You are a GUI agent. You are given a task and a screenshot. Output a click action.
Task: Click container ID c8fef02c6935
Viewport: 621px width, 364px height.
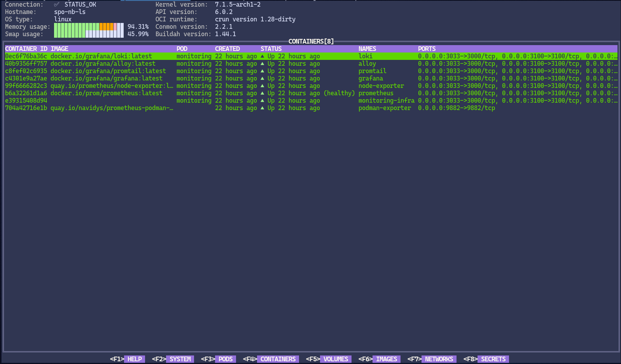point(26,71)
